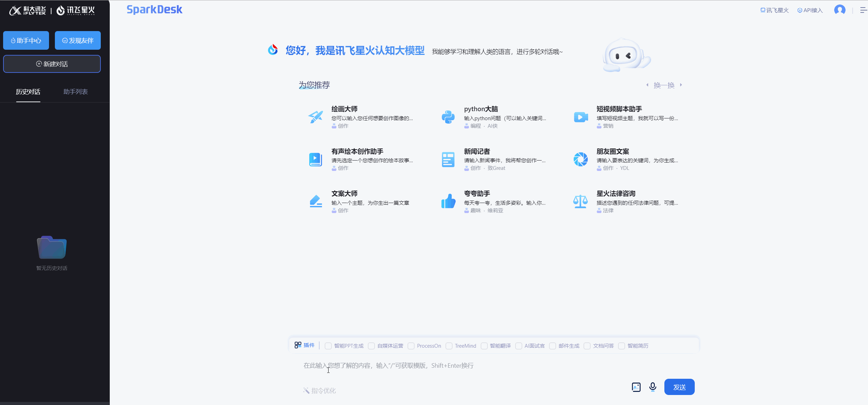The height and width of the screenshot is (405, 868).
Task: Click the 文案大师 pen icon
Action: coord(315,202)
